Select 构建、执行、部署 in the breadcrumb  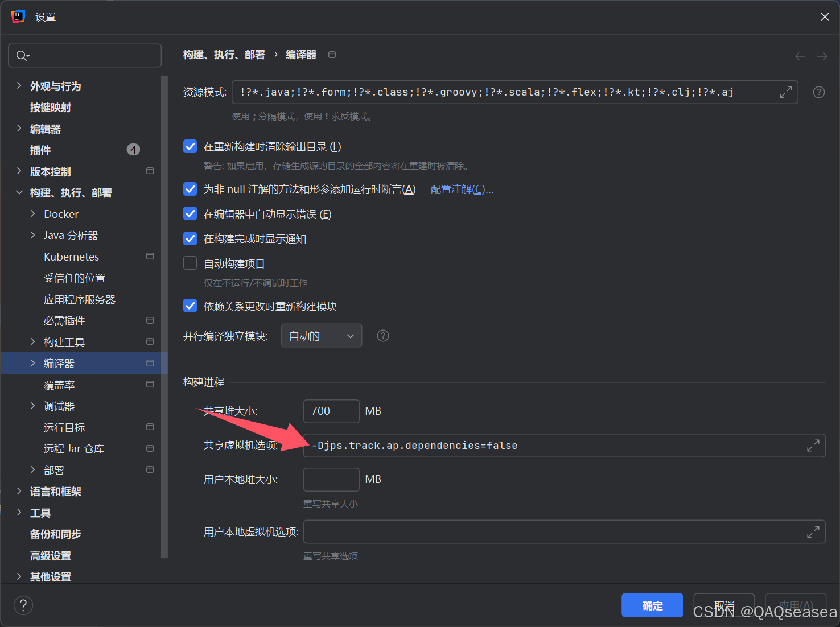click(x=224, y=54)
